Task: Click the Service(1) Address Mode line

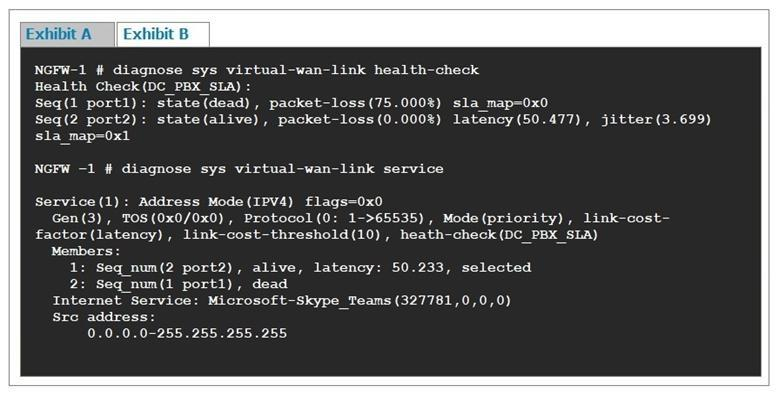Action: click(x=209, y=202)
